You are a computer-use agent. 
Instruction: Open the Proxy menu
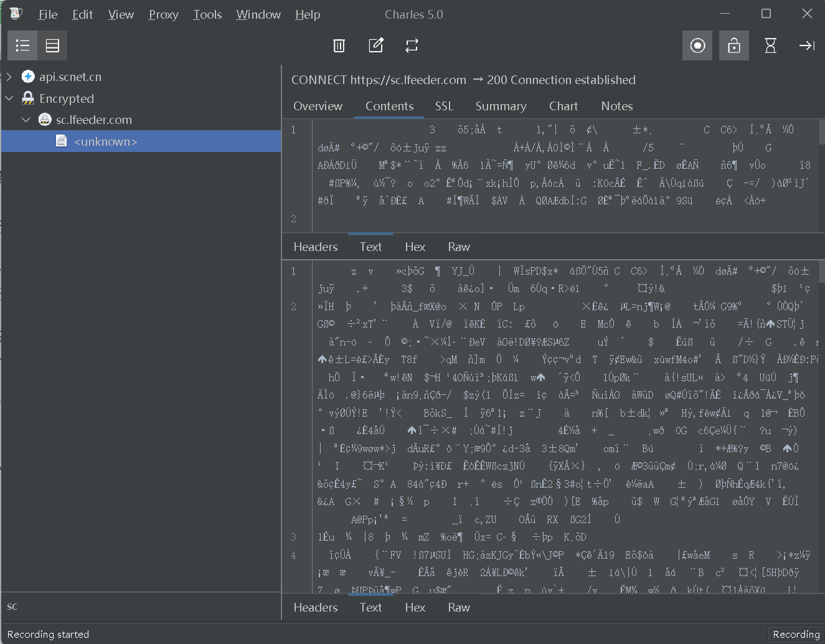point(163,14)
